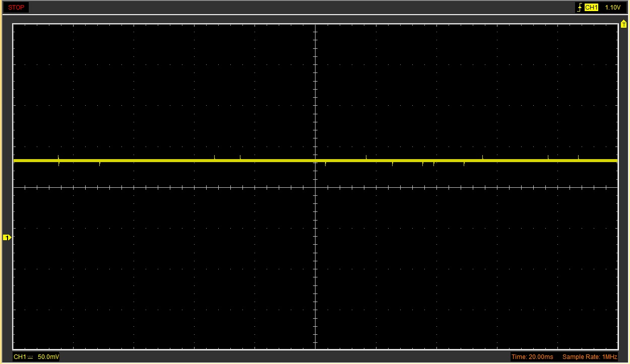Screen dimensions: 630x364
Task: Click the Time: 20.00ms timebase readout
Action: tap(532, 357)
